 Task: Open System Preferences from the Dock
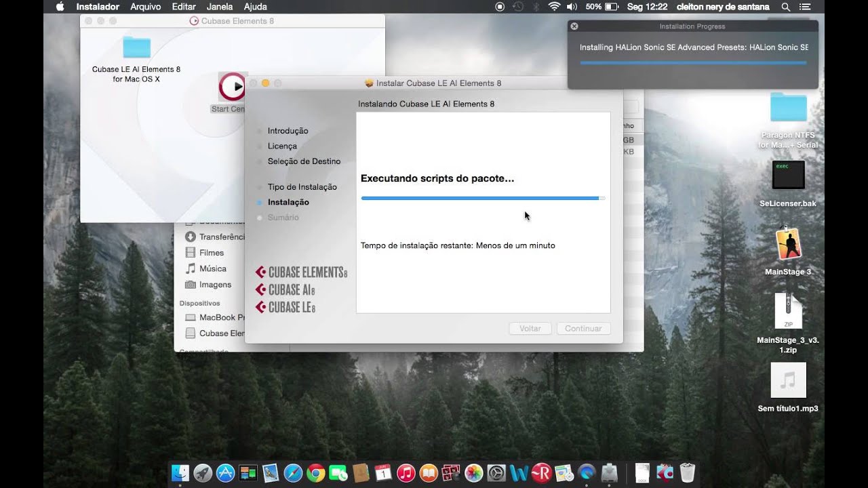[x=496, y=472]
